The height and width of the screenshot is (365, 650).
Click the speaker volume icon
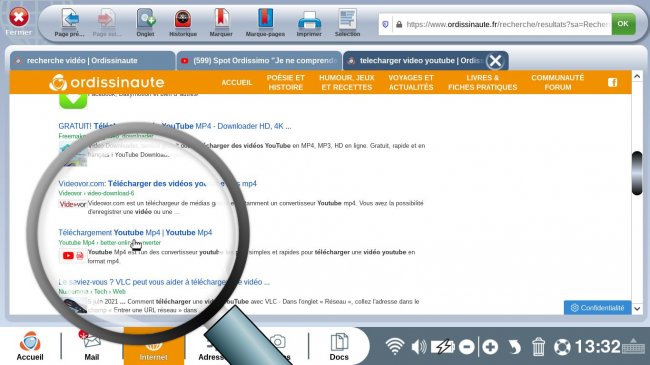click(419, 347)
